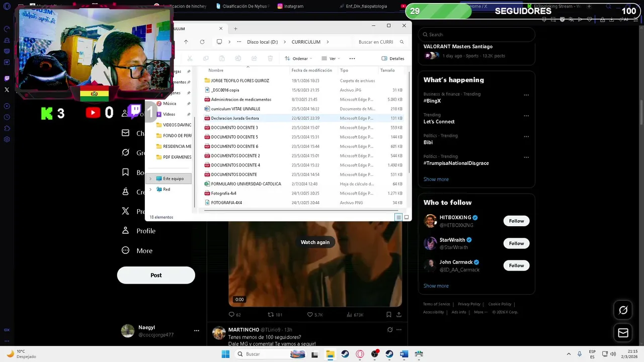
Task: Open OBS Studio from the taskbar
Action: click(374, 354)
